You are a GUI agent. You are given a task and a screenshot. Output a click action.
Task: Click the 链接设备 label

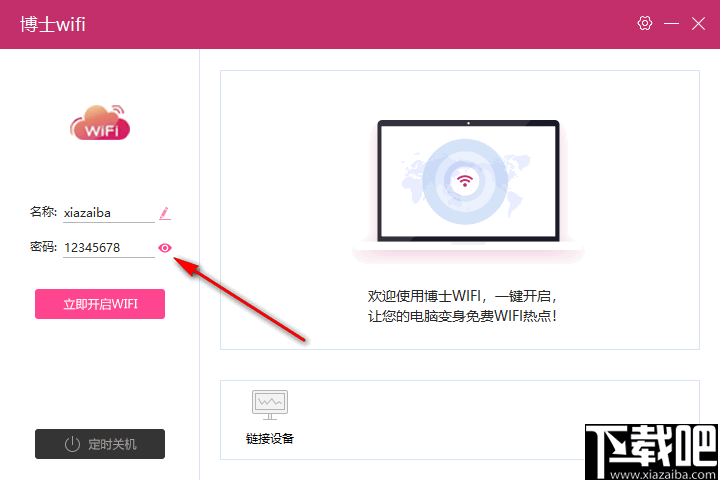click(x=270, y=439)
